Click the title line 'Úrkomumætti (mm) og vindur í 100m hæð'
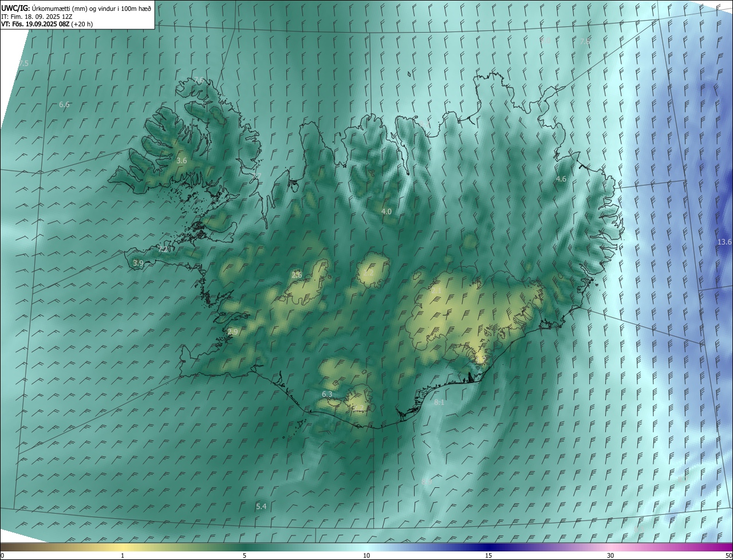 (92, 8)
